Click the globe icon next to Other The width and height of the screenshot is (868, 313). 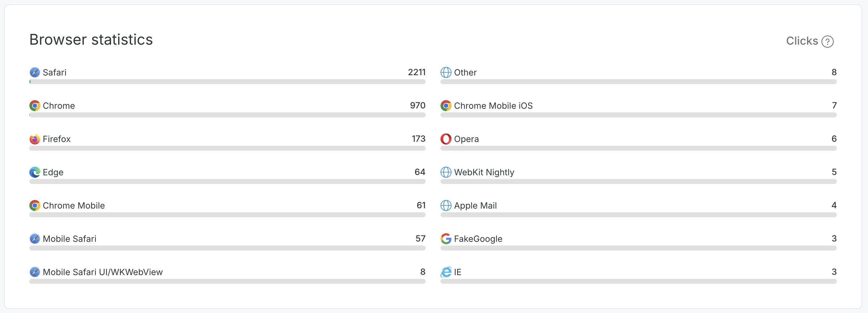coord(446,72)
